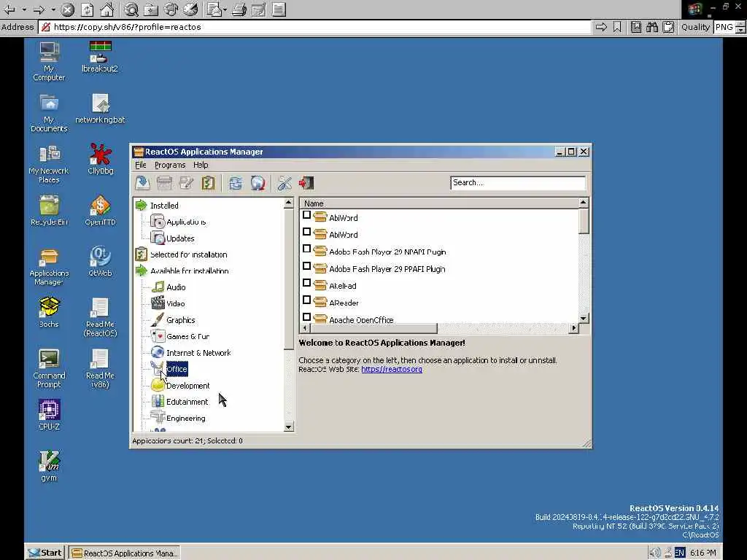The height and width of the screenshot is (560, 747).
Task: Check the second AbiWord checkbox
Action: click(307, 232)
